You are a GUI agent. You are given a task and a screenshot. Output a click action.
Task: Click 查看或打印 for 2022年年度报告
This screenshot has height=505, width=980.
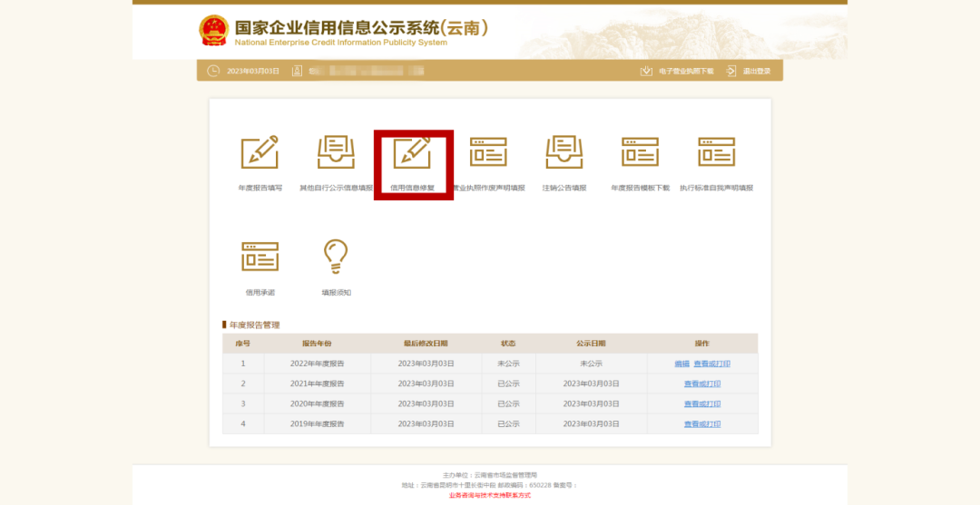tap(712, 364)
